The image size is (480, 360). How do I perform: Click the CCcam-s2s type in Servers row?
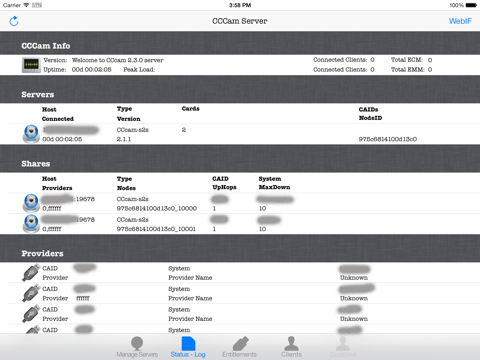[133, 130]
